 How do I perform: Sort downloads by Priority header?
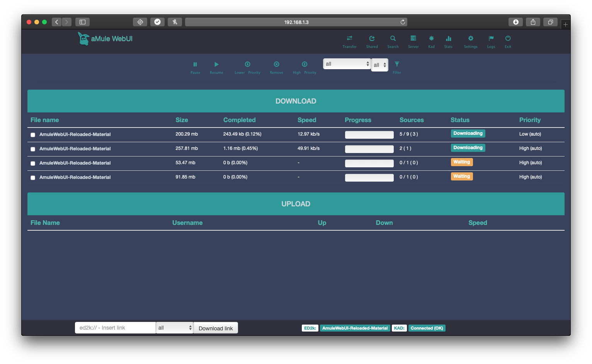coord(530,120)
